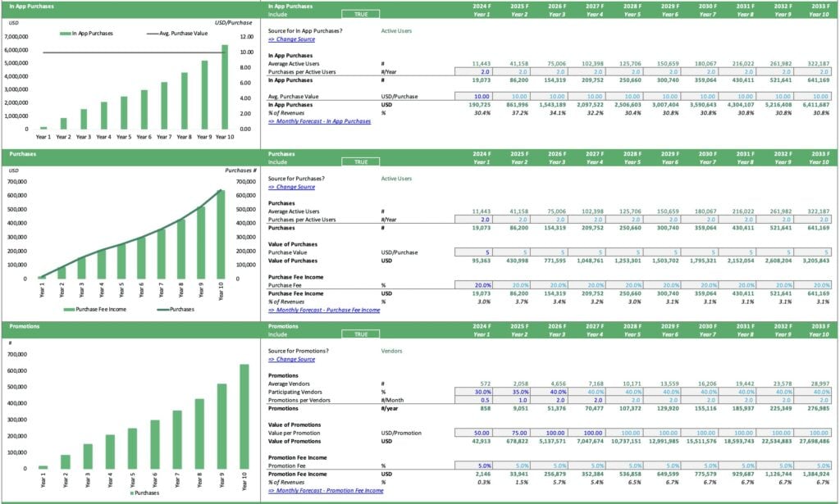Click Promotions per year value 858
This screenshot has width=840, height=504.
click(x=486, y=408)
